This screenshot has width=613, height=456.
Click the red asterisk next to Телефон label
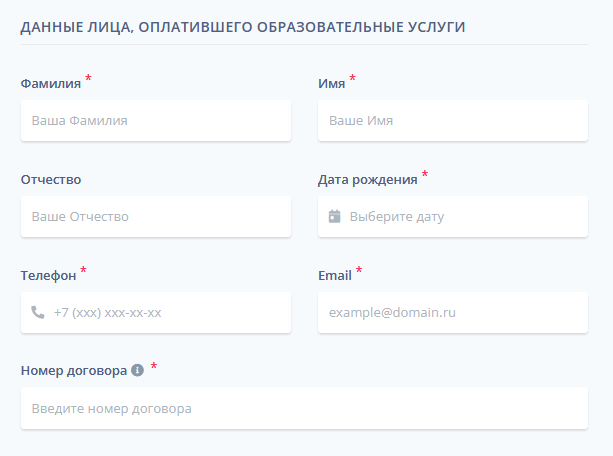click(83, 270)
